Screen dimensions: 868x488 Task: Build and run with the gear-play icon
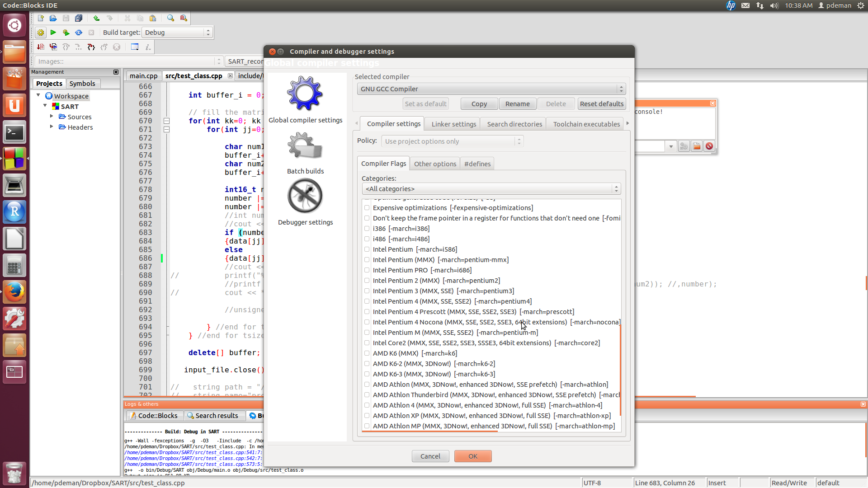[x=66, y=33]
